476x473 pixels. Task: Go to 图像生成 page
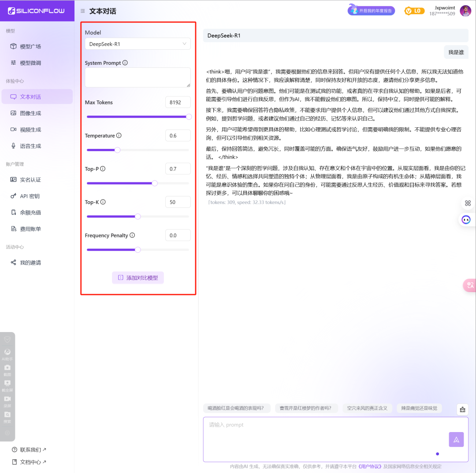[37, 113]
